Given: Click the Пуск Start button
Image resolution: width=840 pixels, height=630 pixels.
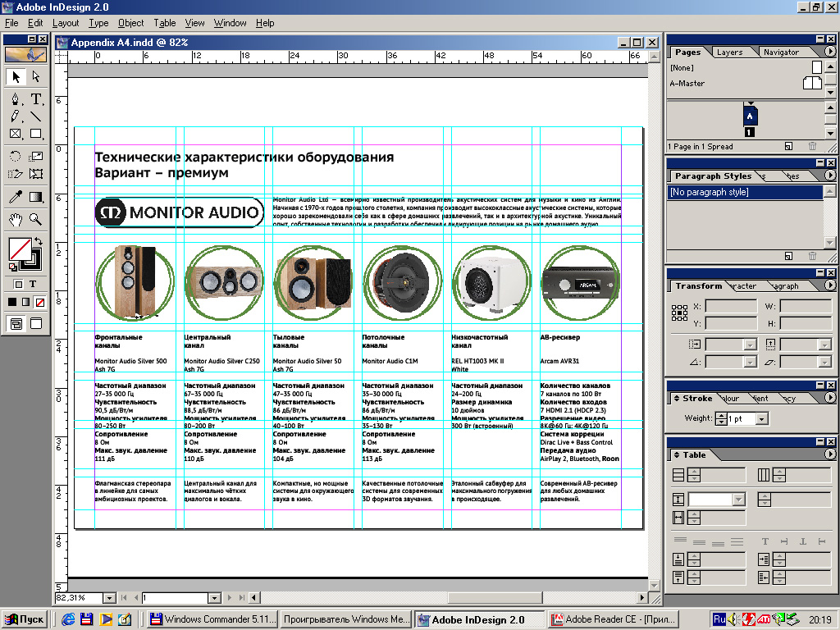Looking at the screenshot, I should click(25, 619).
